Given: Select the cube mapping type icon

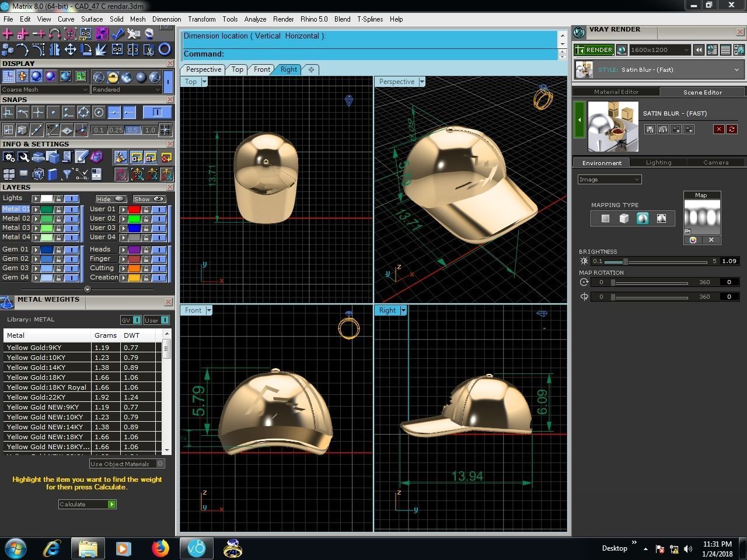Looking at the screenshot, I should point(624,218).
